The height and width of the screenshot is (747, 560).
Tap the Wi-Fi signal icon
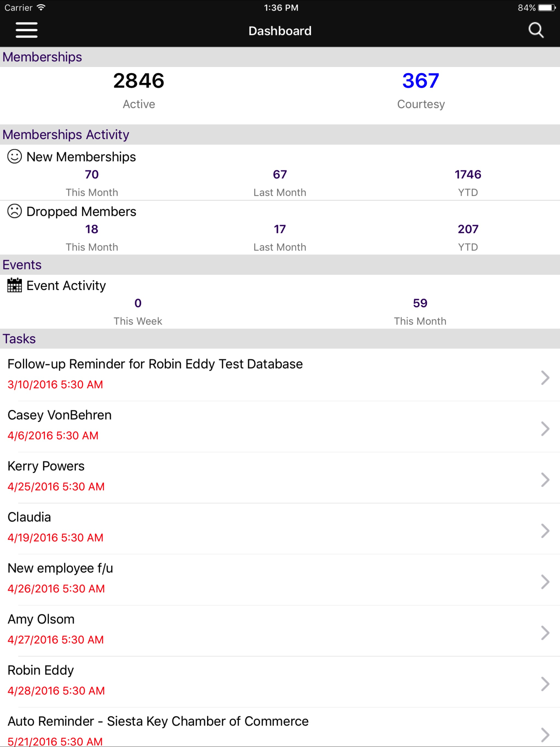41,7
